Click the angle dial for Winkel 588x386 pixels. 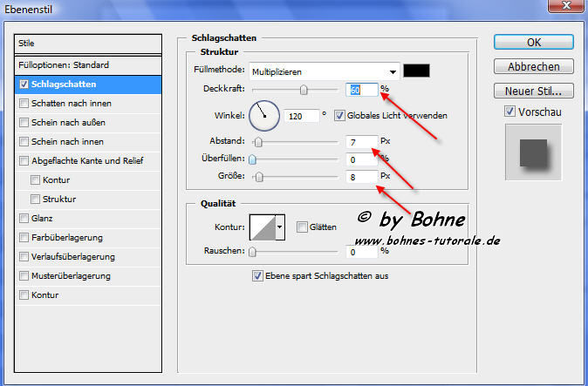263,114
